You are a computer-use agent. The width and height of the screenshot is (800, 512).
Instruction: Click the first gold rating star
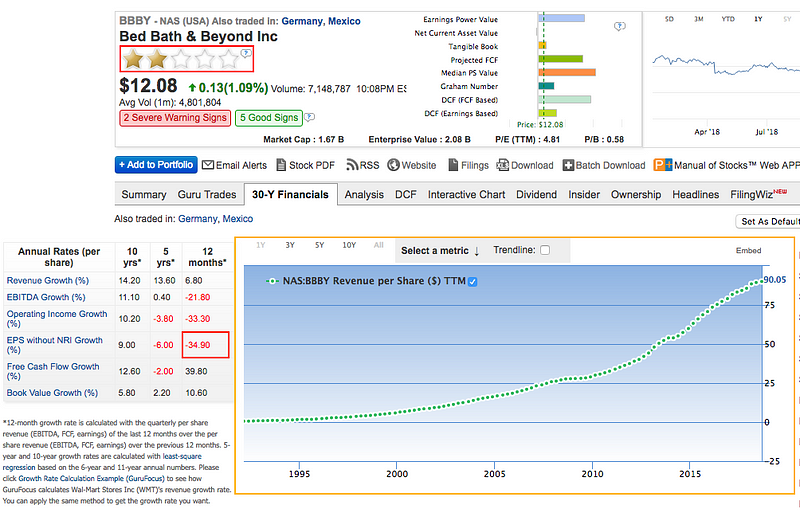point(133,59)
